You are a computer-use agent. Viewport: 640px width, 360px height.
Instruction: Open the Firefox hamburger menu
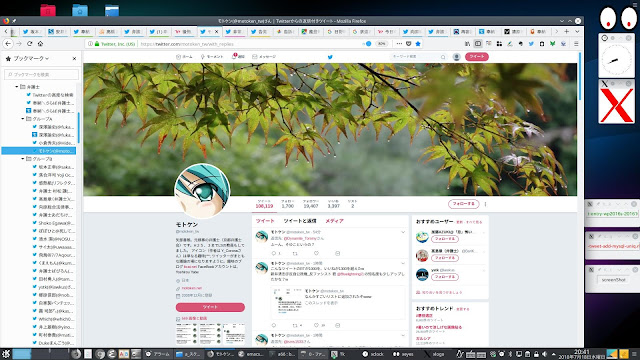click(576, 44)
